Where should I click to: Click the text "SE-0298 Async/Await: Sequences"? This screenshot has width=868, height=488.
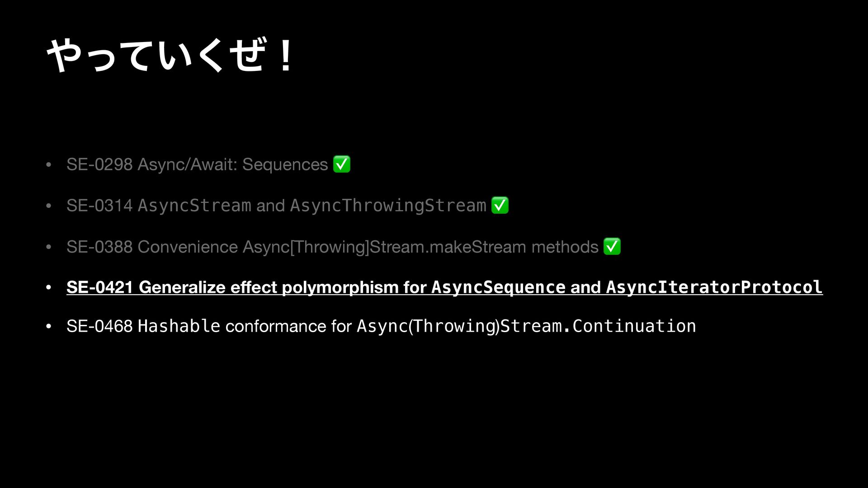tap(197, 164)
